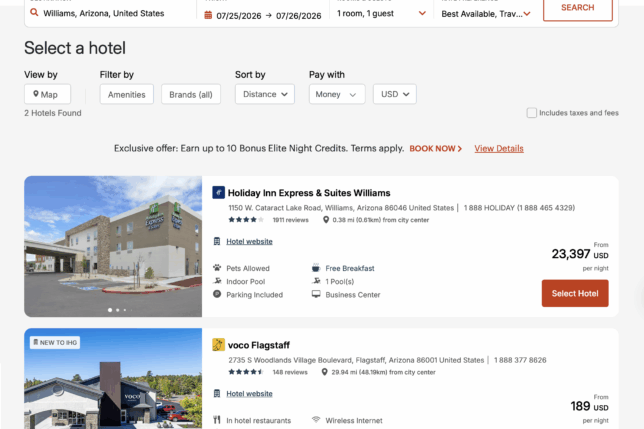Click the destination search magnifier icon
The height and width of the screenshot is (429, 644).
[34, 13]
